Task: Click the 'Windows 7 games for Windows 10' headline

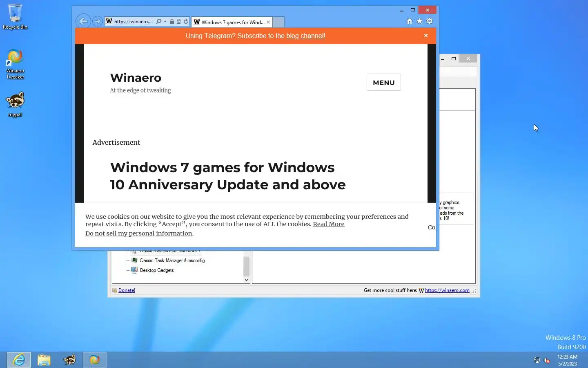Action: point(228,176)
